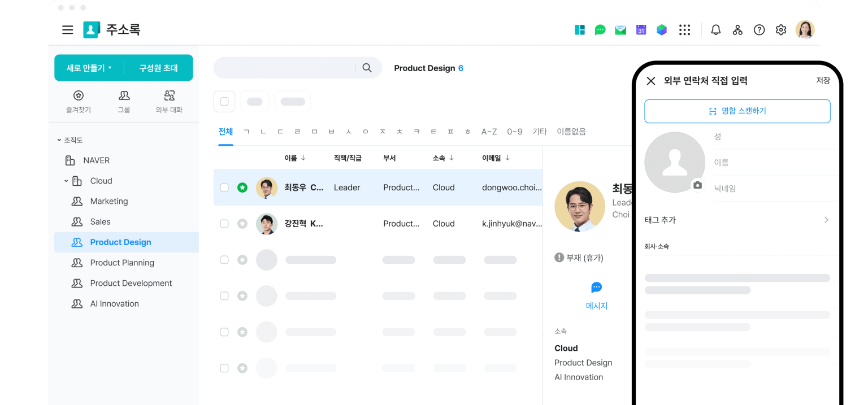Click the 주소록 contacts logo icon
This screenshot has width=868, height=405.
[92, 30]
